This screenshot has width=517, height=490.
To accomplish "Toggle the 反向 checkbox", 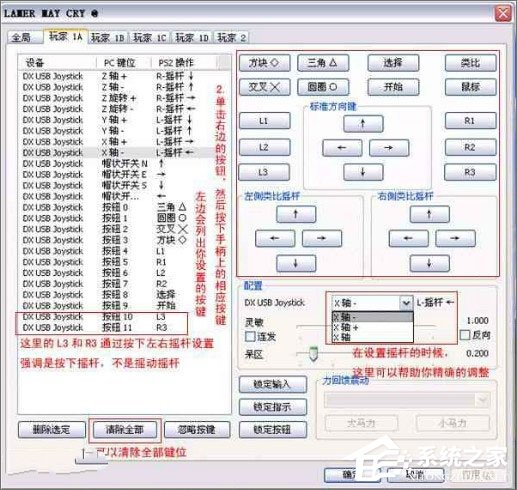I will point(465,335).
